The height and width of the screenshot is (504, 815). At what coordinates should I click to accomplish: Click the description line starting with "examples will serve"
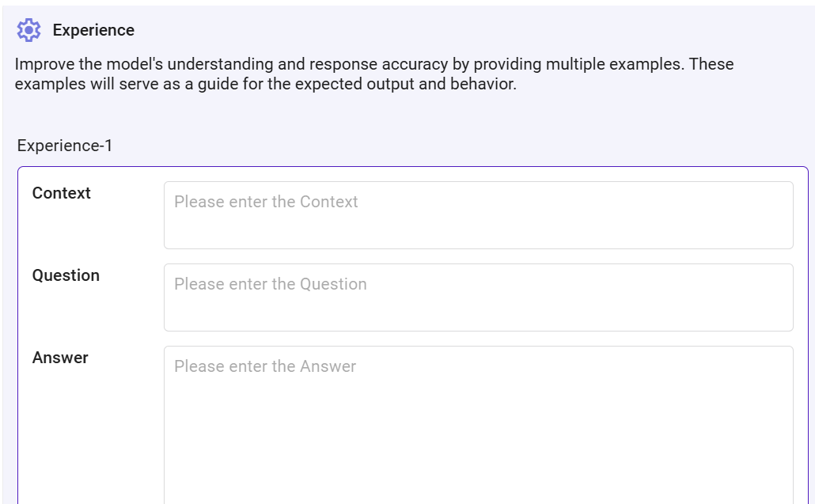pyautogui.click(x=265, y=84)
